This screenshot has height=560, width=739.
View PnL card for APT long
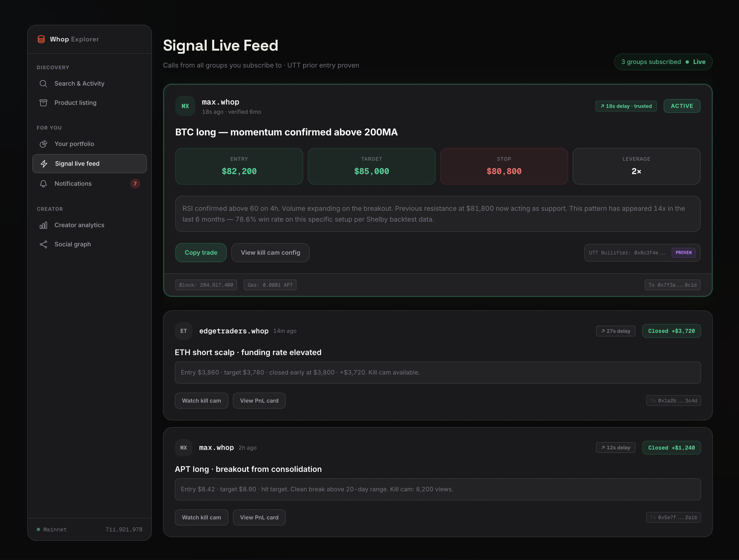pyautogui.click(x=259, y=517)
